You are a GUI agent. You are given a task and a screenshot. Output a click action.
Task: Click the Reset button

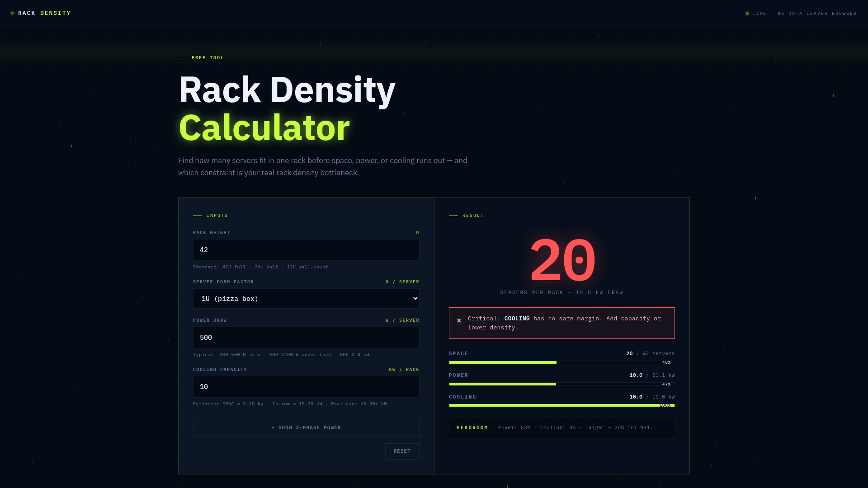(402, 451)
